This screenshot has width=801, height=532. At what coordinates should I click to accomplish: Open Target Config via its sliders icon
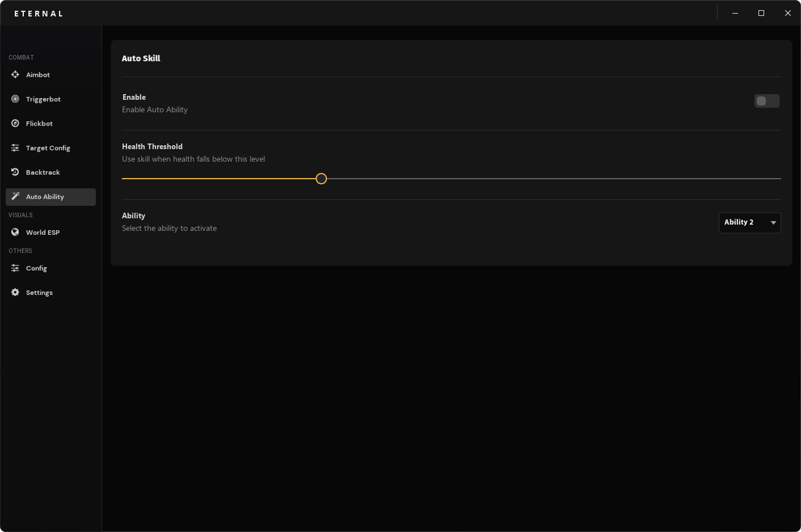(15, 148)
